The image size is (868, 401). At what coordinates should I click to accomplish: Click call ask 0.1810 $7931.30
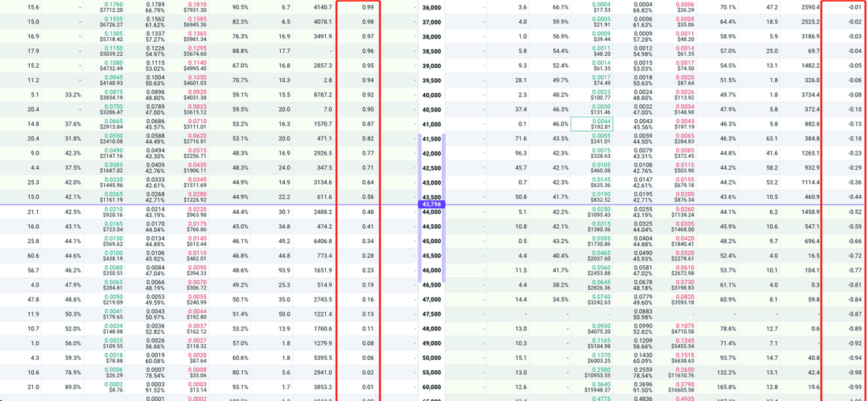click(x=197, y=7)
